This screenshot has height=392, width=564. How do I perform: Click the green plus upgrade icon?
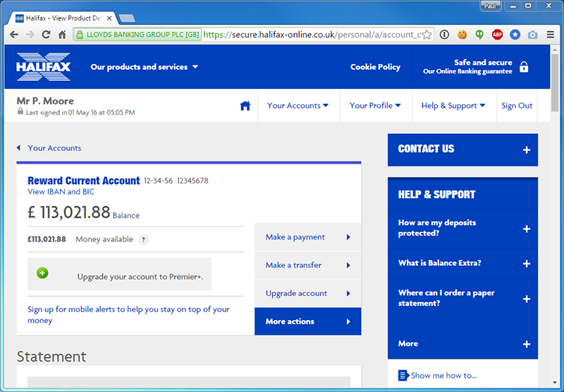click(42, 273)
